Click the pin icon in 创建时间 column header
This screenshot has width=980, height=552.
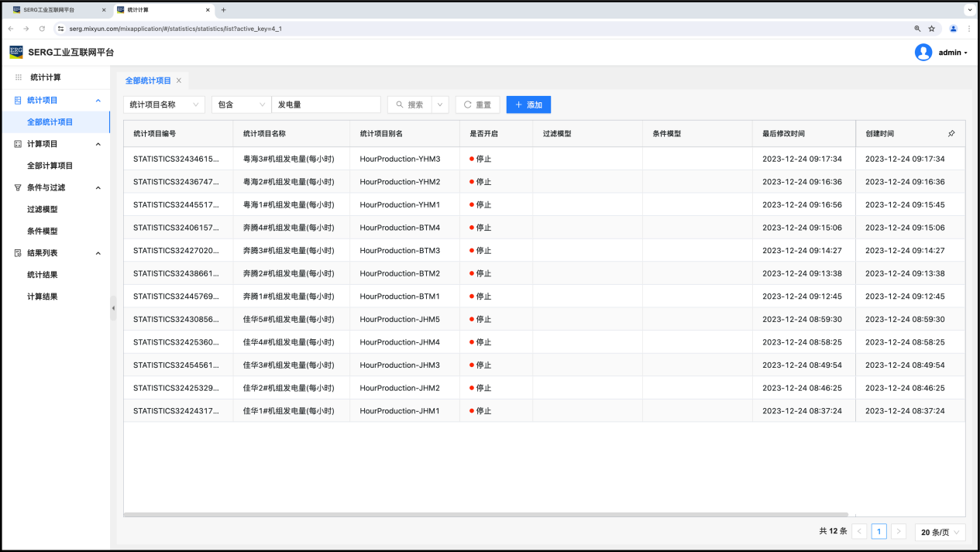(951, 134)
